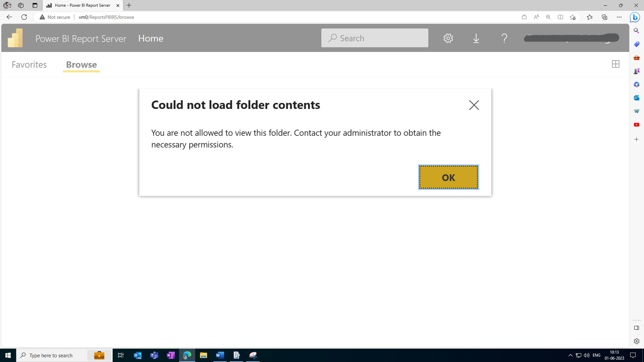Open Word from the taskbar

click(x=220, y=355)
